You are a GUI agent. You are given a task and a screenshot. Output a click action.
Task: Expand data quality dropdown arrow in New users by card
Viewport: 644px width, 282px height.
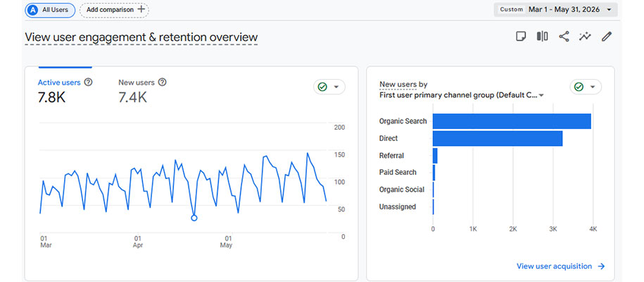(x=593, y=87)
